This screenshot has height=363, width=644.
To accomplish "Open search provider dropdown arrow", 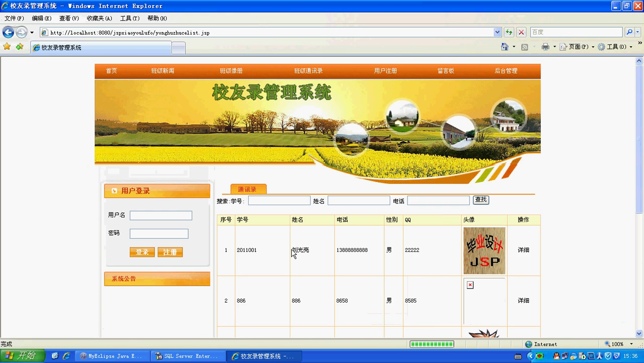I will [x=638, y=32].
